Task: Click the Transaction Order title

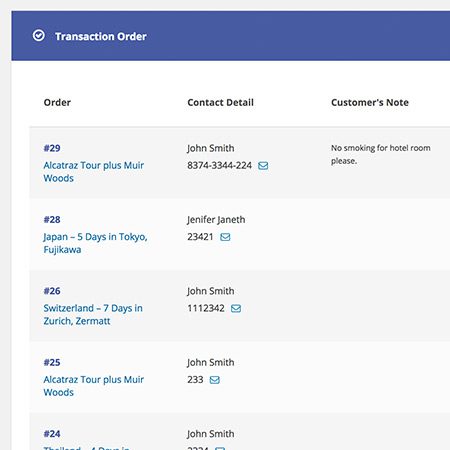Action: click(x=101, y=36)
